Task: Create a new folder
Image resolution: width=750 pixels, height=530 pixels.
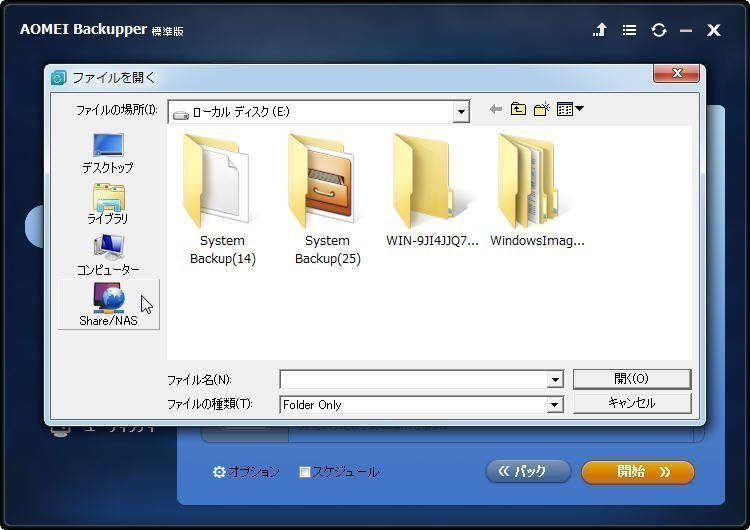Action: [x=541, y=110]
